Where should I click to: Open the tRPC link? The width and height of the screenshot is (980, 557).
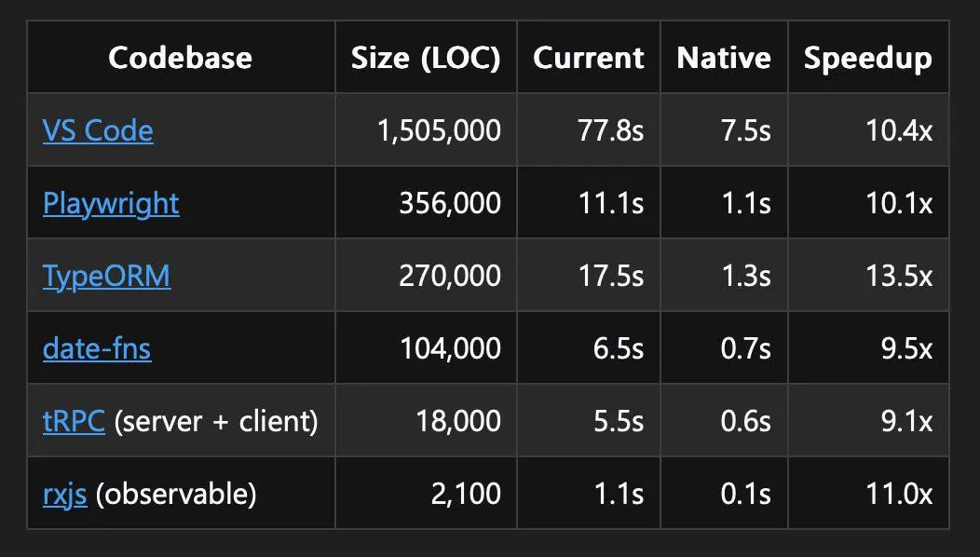coord(74,421)
